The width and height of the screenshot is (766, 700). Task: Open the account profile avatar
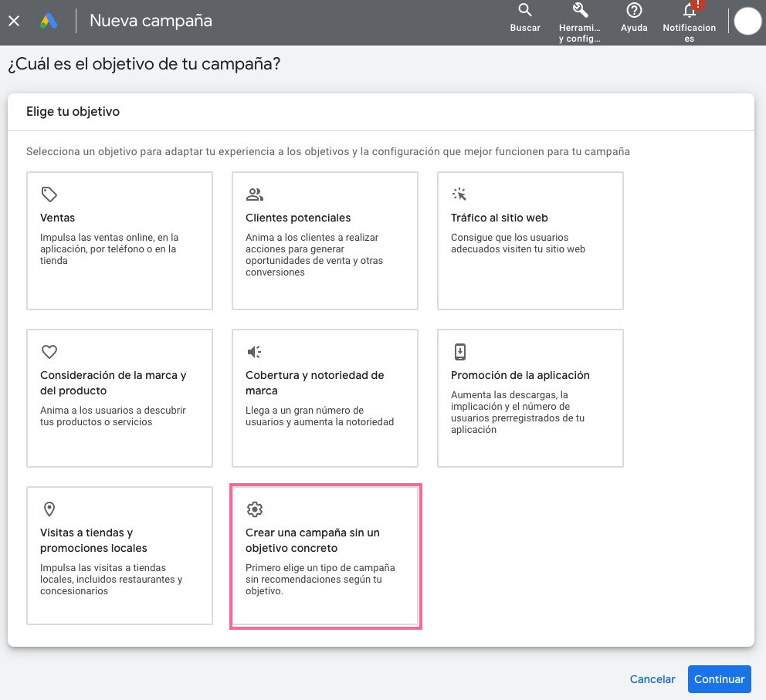pos(747,21)
